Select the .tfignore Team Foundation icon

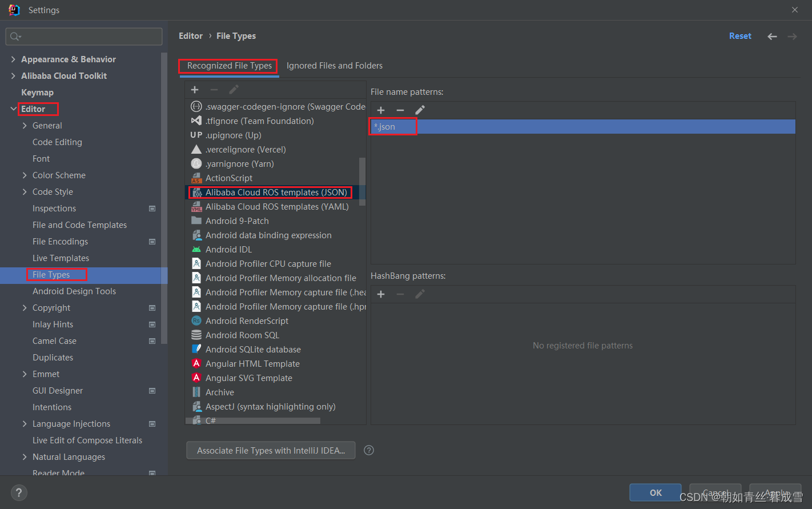(x=196, y=121)
